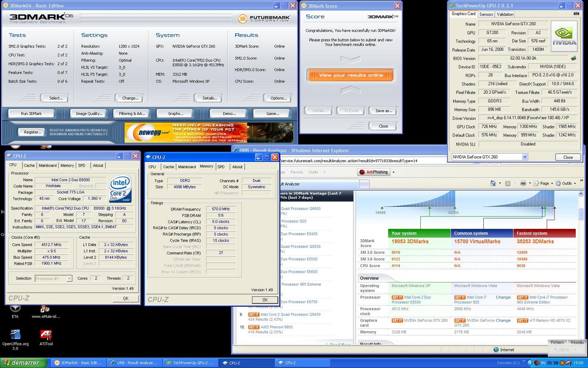The image size is (588, 368).
Task: Open the SPD tab in right CPU-Z window
Action: [x=221, y=167]
